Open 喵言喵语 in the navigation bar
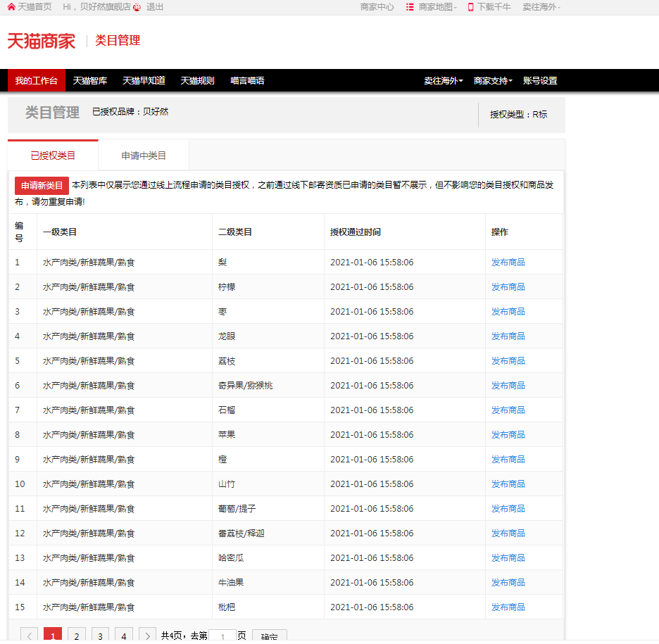 pyautogui.click(x=247, y=81)
